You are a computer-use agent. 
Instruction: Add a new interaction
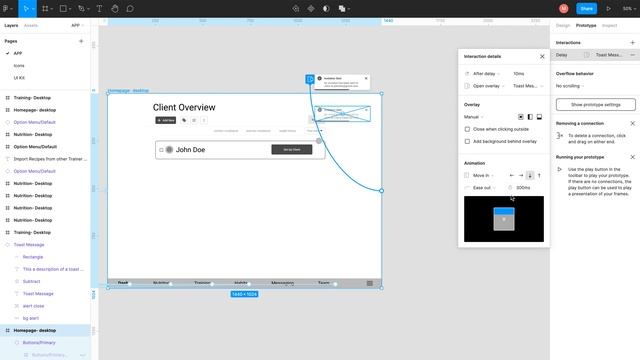coord(632,42)
